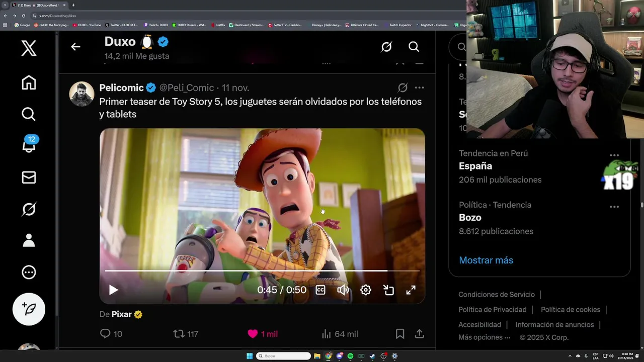View post analytics showing 64 mil
The image size is (644, 362).
340,334
